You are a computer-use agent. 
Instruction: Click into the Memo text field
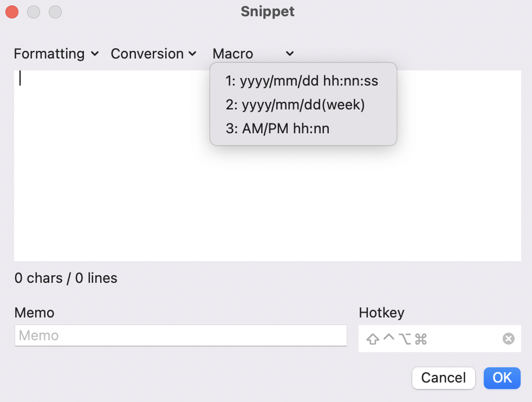[180, 335]
